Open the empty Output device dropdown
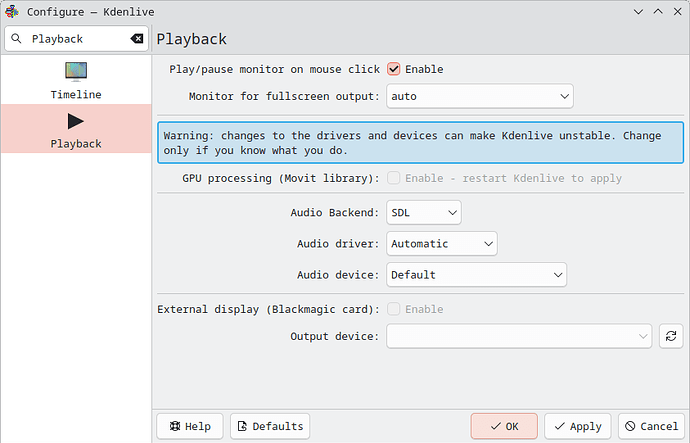690x443 pixels. (x=519, y=337)
